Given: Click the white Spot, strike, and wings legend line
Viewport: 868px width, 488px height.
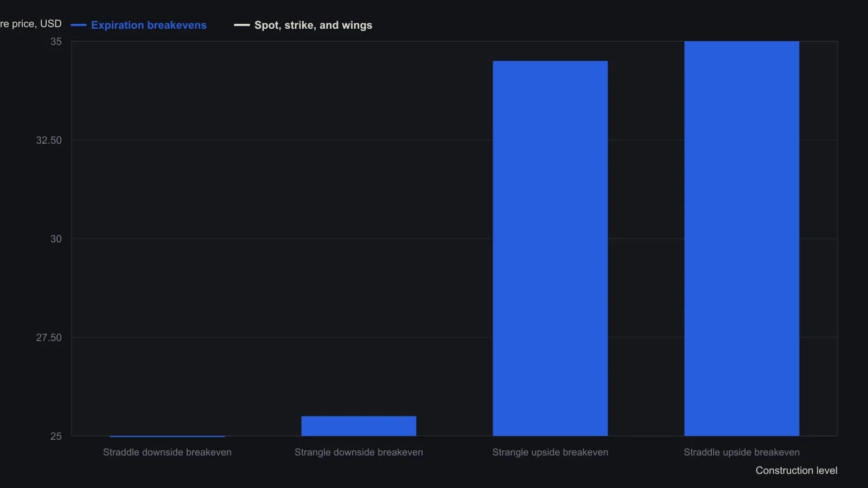Looking at the screenshot, I should [x=242, y=25].
